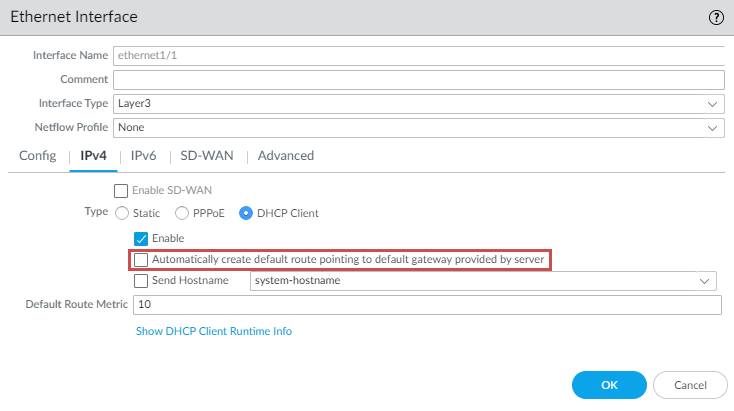Select the Static type radio button

pyautogui.click(x=123, y=213)
